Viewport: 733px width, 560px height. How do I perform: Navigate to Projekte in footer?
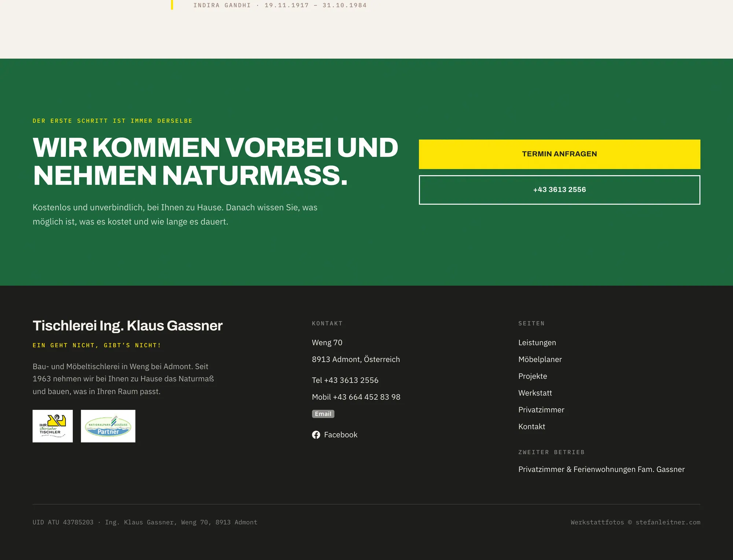(533, 376)
